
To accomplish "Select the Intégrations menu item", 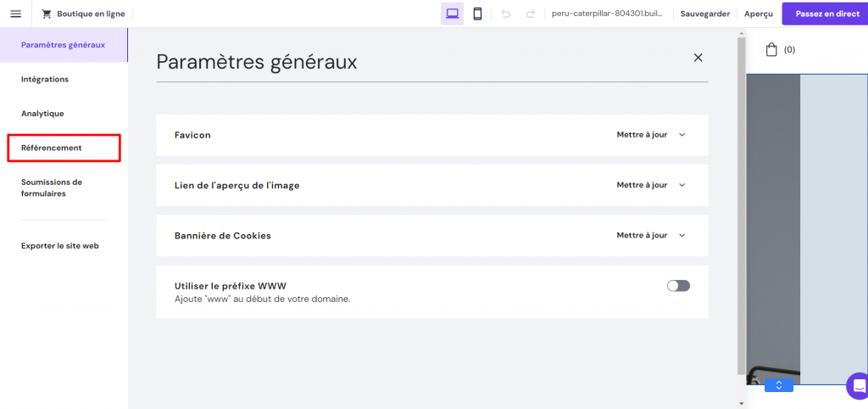I will coord(45,79).
